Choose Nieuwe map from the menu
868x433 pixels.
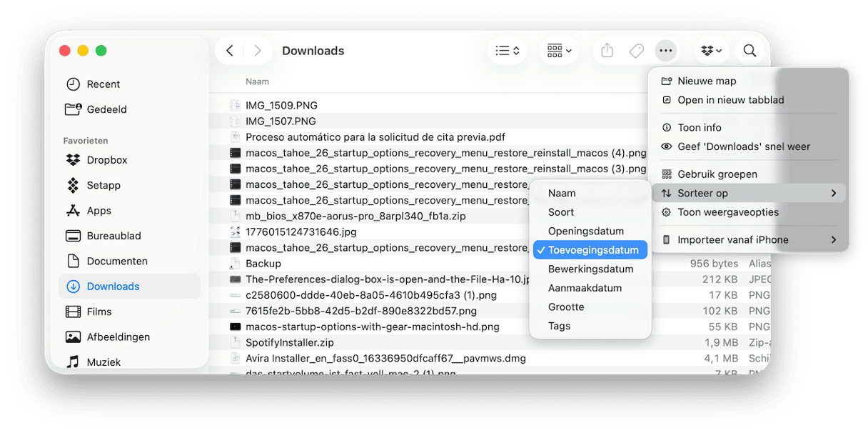click(x=748, y=81)
